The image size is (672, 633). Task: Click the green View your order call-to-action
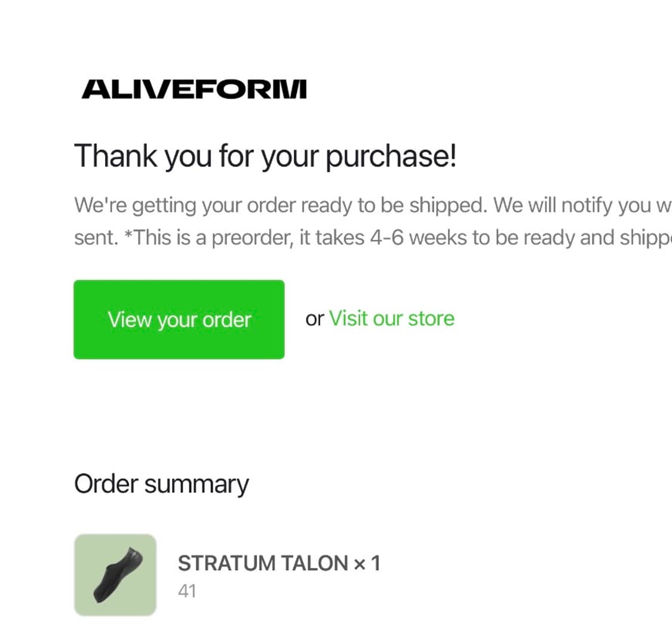click(x=179, y=319)
